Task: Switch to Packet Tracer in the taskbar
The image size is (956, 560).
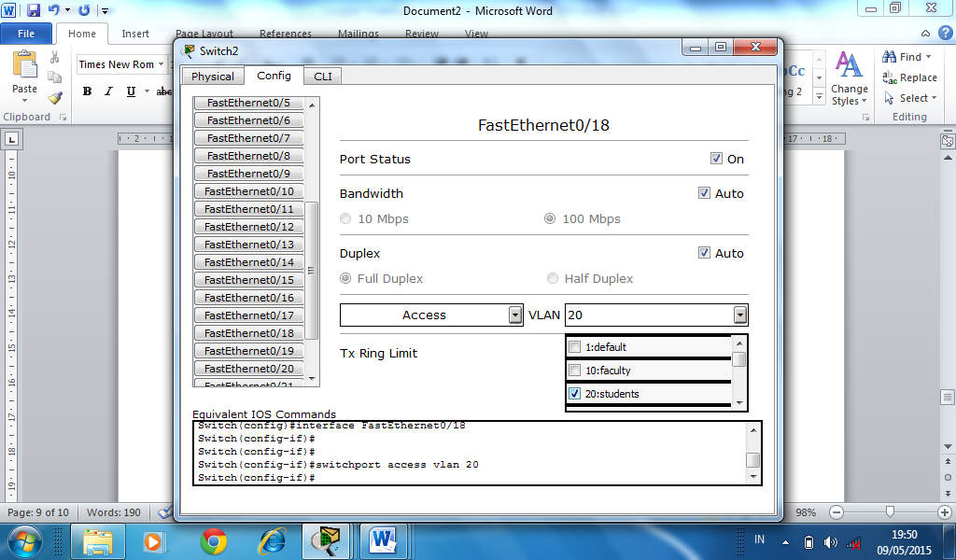Action: (326, 541)
